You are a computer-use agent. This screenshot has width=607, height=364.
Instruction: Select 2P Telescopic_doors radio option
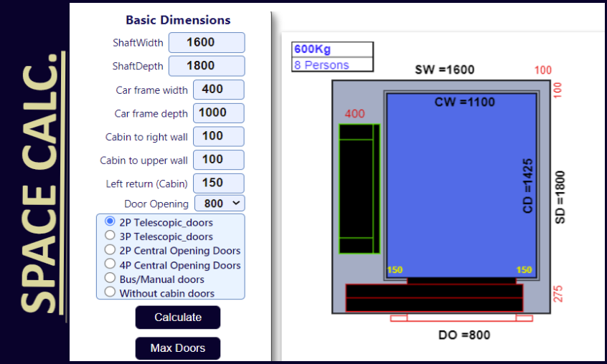(110, 221)
